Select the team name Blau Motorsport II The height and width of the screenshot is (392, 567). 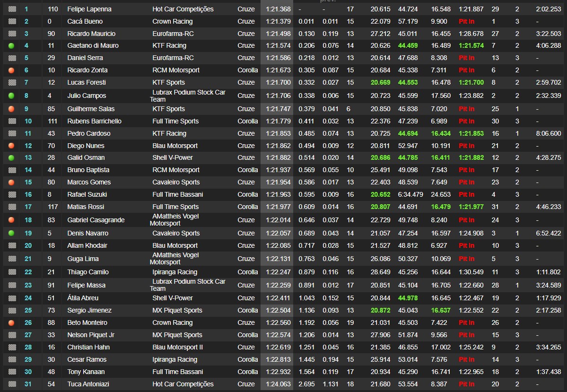[177, 347]
